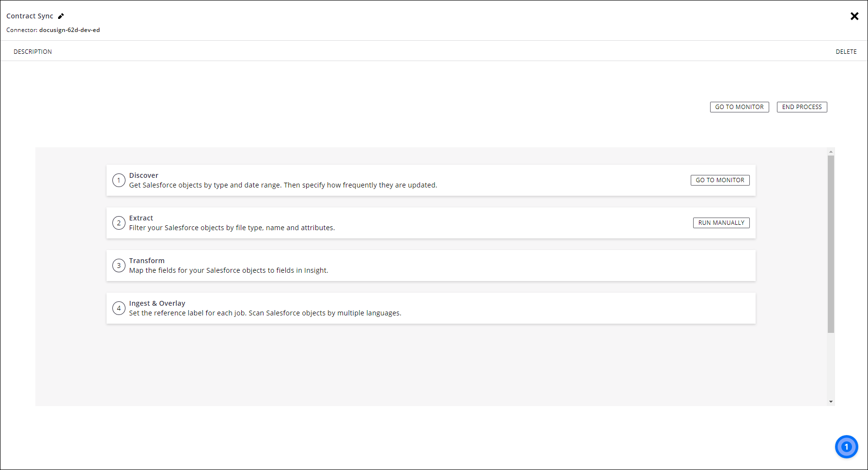
Task: Click the step 1 circle beside Discover
Action: [x=119, y=180]
